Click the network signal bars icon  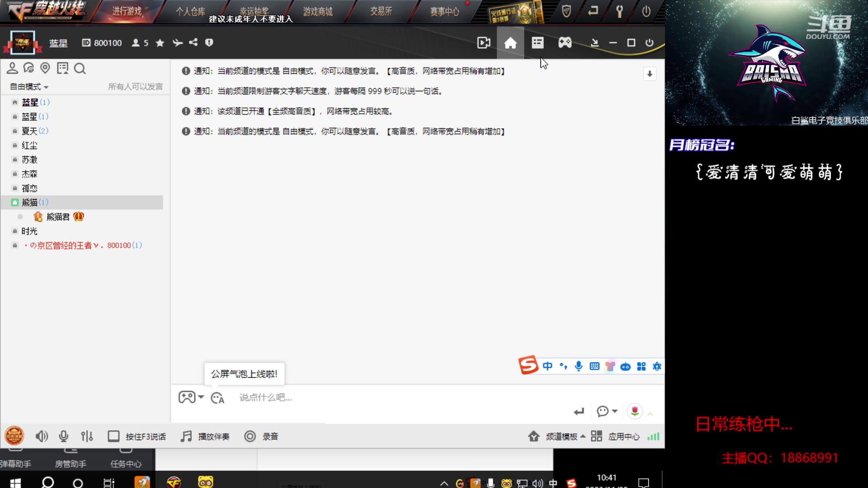654,436
